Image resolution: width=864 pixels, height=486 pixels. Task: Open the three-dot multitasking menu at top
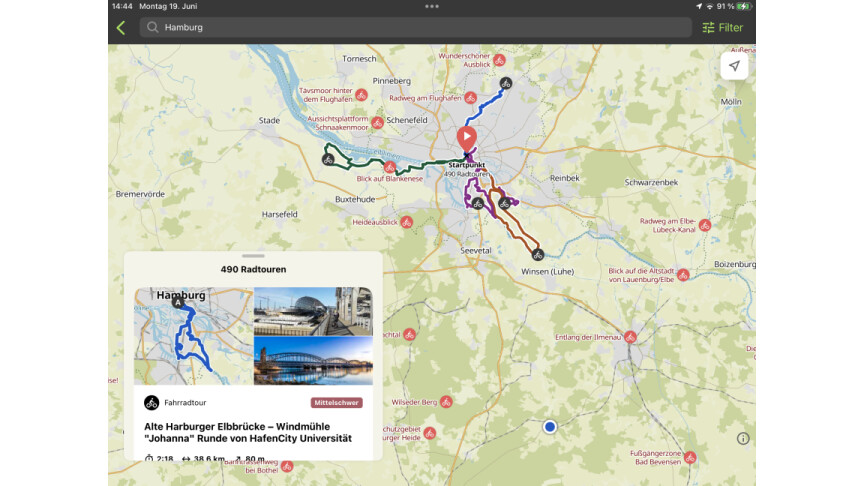[432, 6]
